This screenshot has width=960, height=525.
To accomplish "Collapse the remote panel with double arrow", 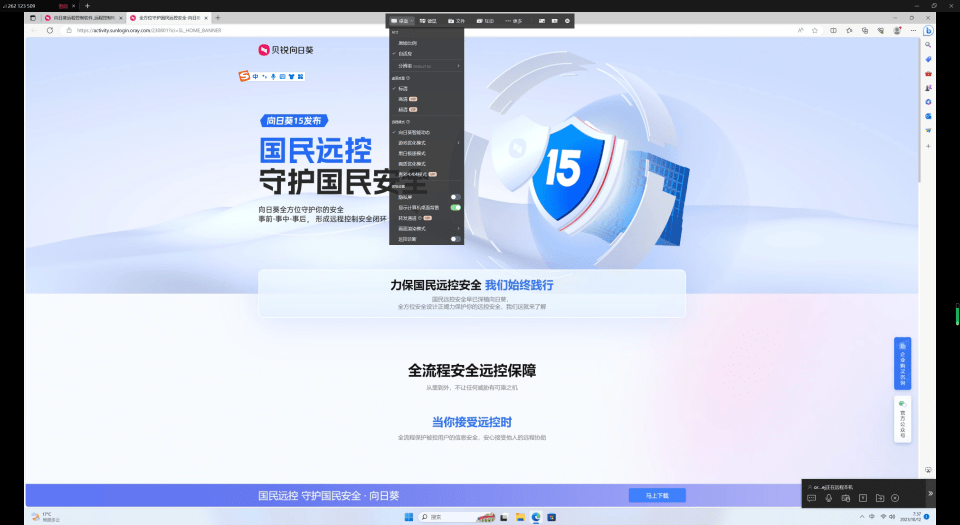I will (931, 493).
